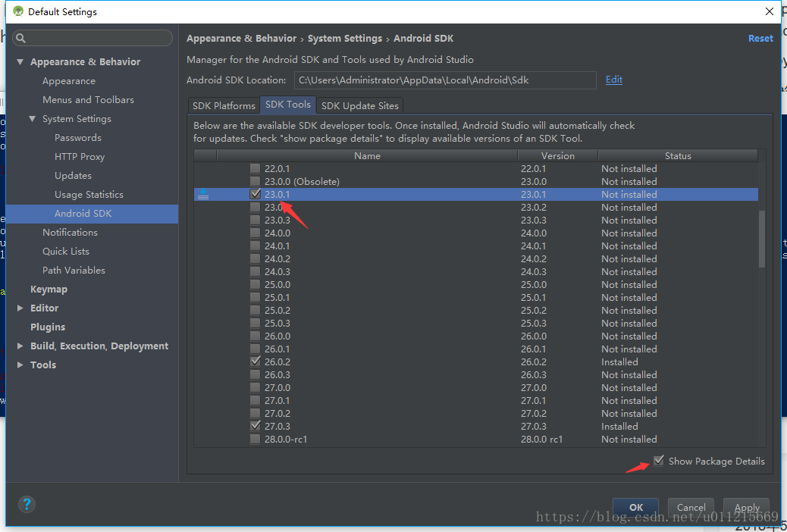Viewport: 787px width, 532px height.
Task: Collapse the System Settings tree node
Action: [32, 119]
